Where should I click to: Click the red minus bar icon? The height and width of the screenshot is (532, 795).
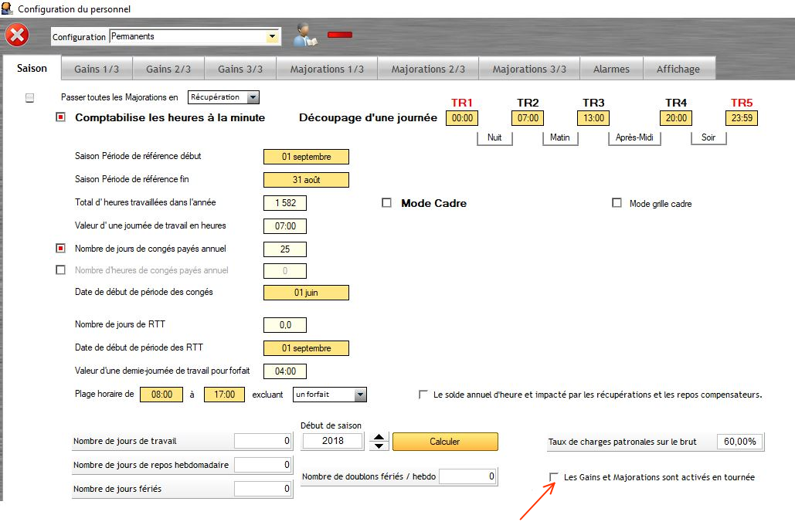pos(340,35)
